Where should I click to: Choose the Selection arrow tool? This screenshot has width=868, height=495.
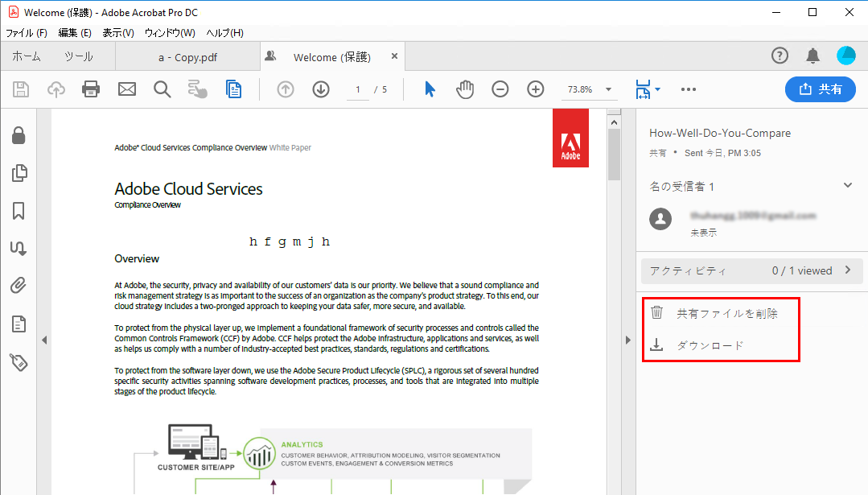click(430, 89)
